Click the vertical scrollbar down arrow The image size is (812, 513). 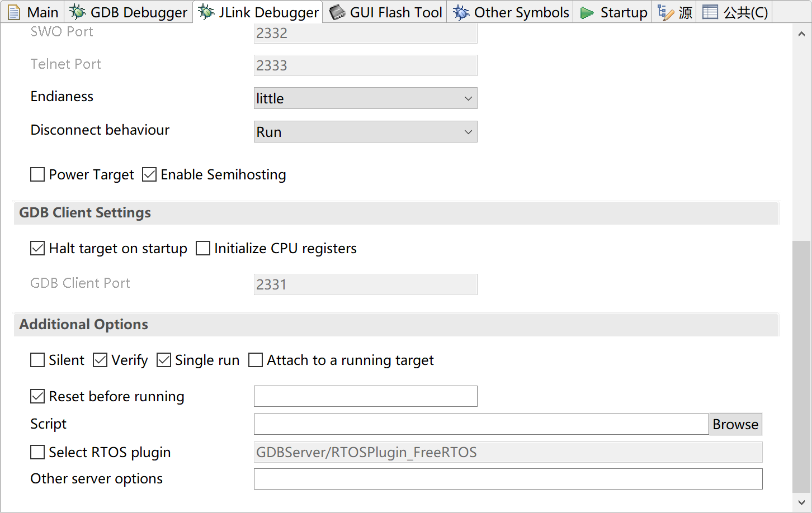tap(801, 502)
